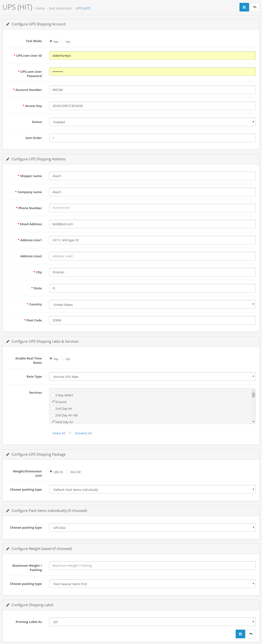Viewport: 262px width, 644px height.
Task: Click the Address Line1 field
Action: (x=152, y=240)
